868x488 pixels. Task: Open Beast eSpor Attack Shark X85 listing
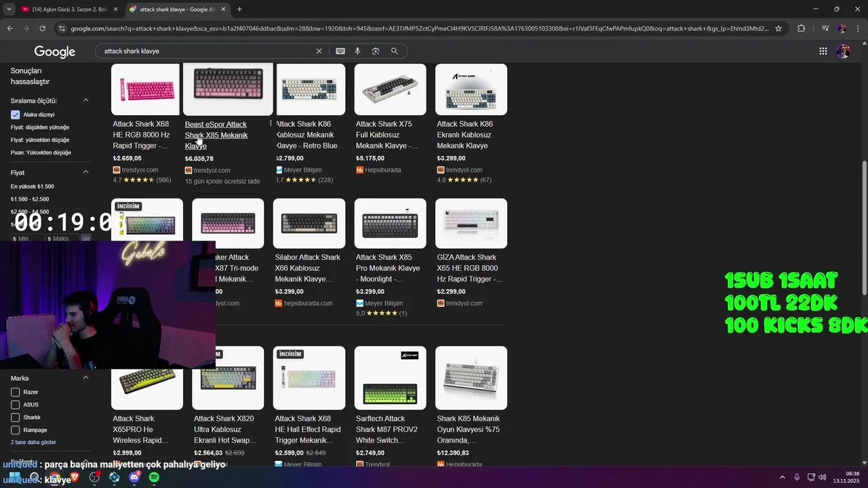216,135
